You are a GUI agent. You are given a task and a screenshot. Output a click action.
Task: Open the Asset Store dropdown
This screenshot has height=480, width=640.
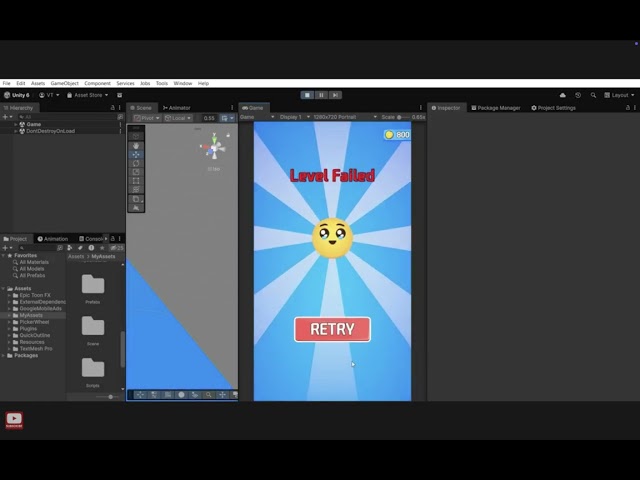(88, 95)
